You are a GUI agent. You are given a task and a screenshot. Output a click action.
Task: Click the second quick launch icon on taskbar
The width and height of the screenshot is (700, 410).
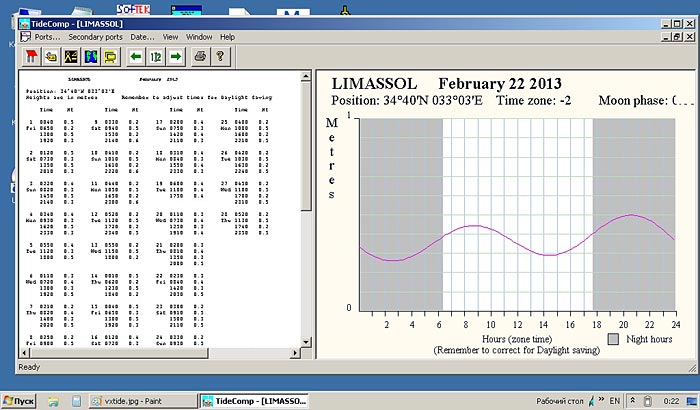click(x=76, y=401)
